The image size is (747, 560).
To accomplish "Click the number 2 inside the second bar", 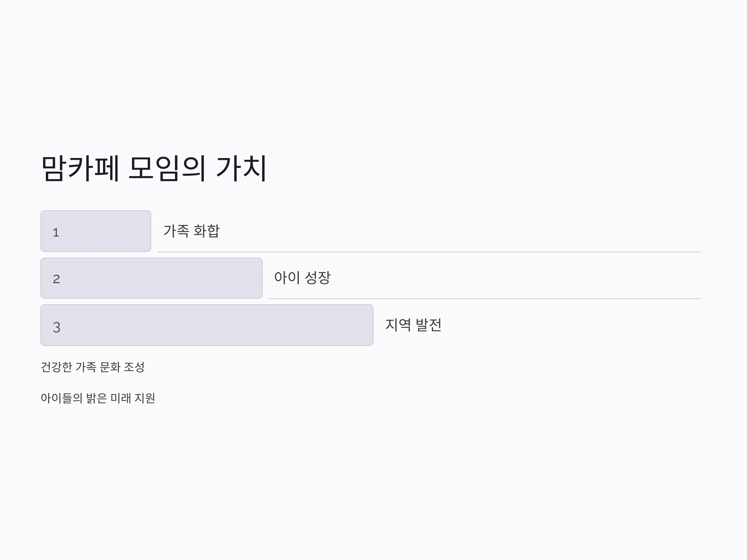I will pyautogui.click(x=56, y=279).
